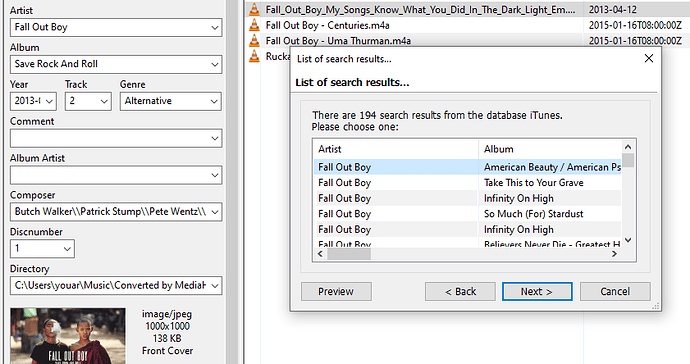This screenshot has width=690, height=364.
Task: Go back with the < Back button
Action: (460, 291)
